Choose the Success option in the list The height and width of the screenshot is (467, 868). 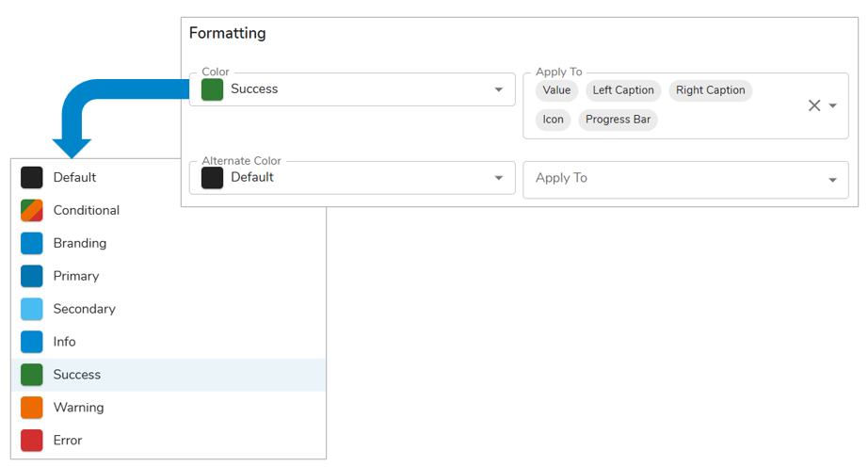pyautogui.click(x=77, y=375)
